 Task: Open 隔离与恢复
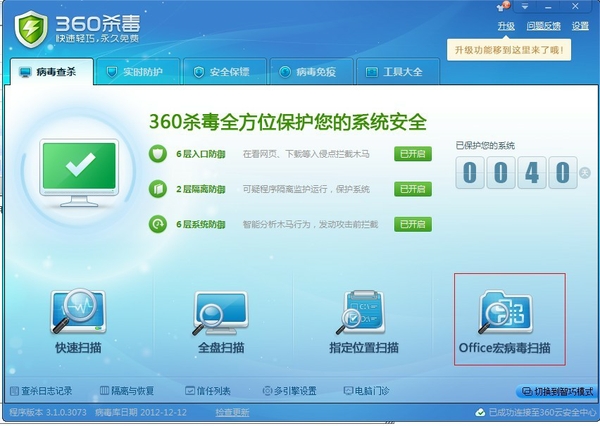tap(127, 391)
